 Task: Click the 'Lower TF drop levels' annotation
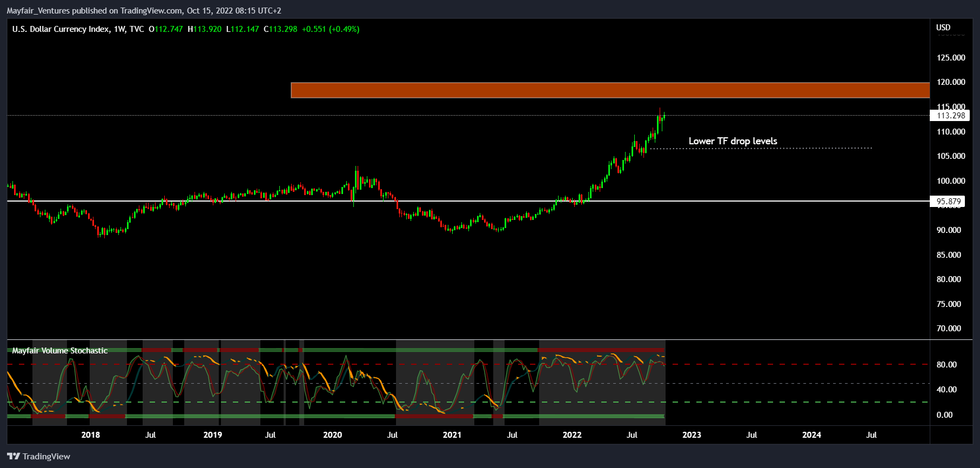(733, 141)
